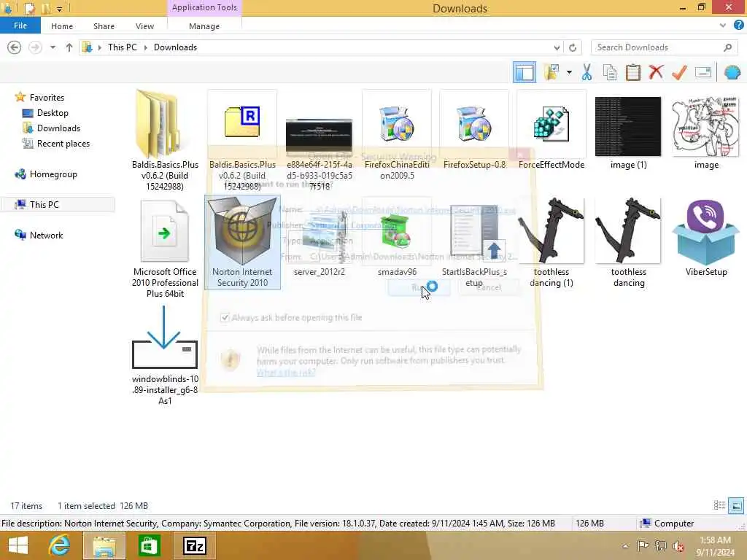Click This PC in the address breadcrumb
This screenshot has height=560, width=747.
(122, 47)
